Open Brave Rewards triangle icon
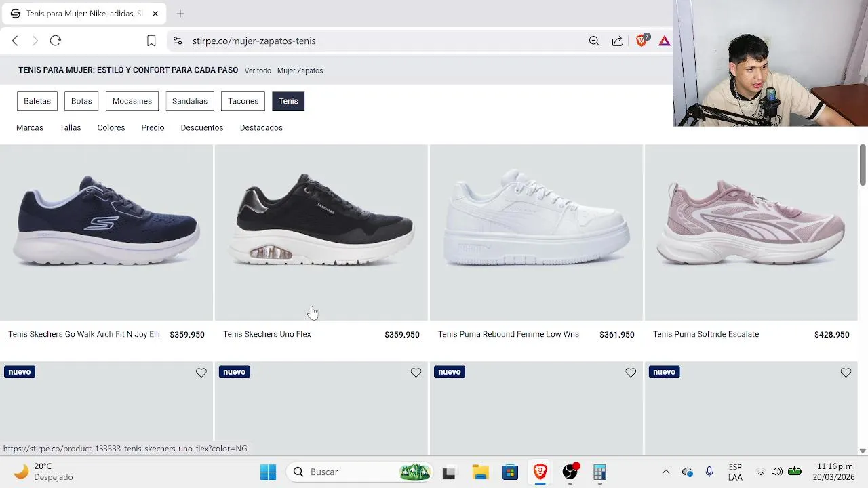This screenshot has width=868, height=488. 664,41
